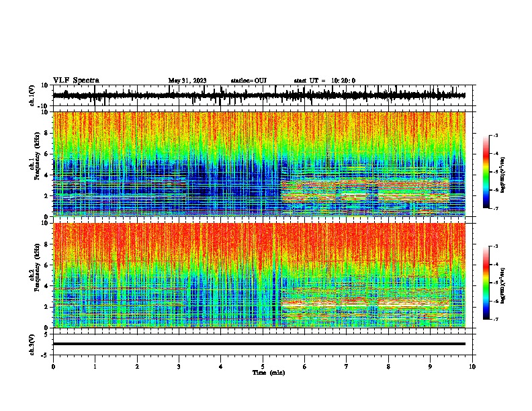
Task: Click ch.2 frequency tick label "4"
Action: click(x=47, y=286)
